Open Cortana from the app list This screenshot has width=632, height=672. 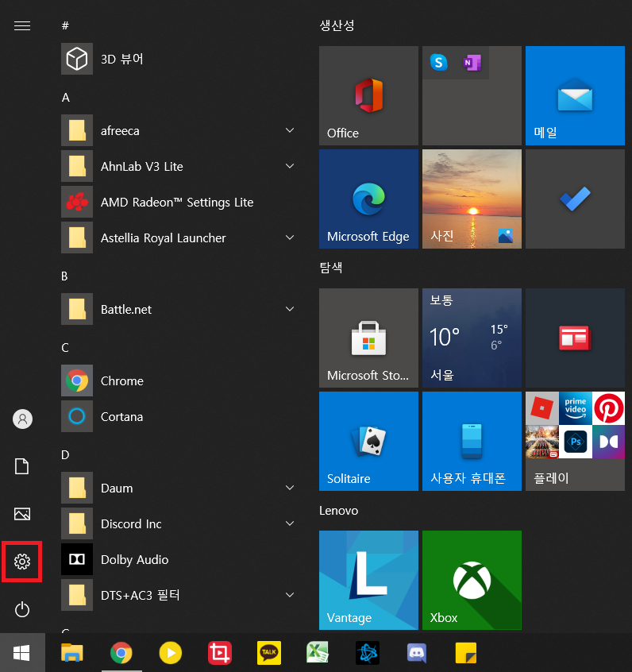(x=178, y=416)
